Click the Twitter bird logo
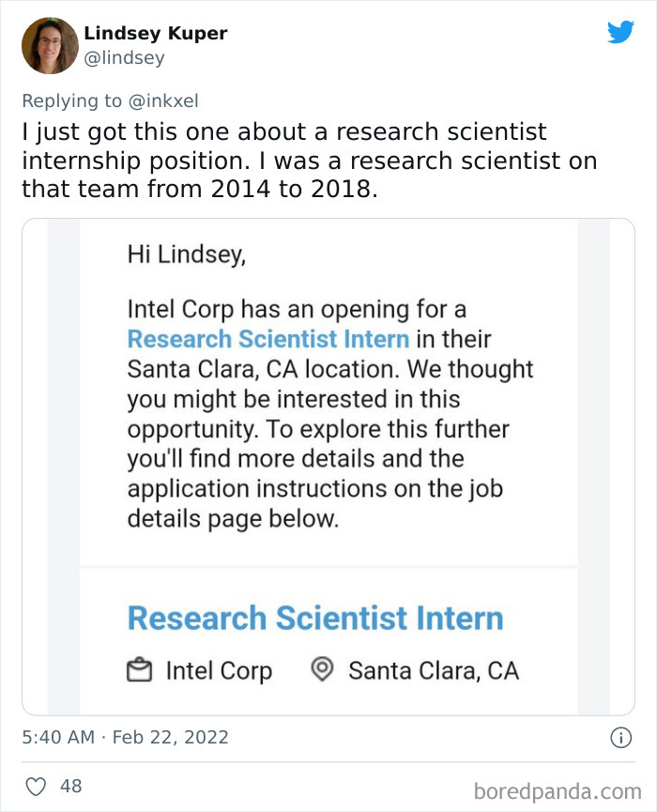The height and width of the screenshot is (812, 657). pyautogui.click(x=622, y=33)
